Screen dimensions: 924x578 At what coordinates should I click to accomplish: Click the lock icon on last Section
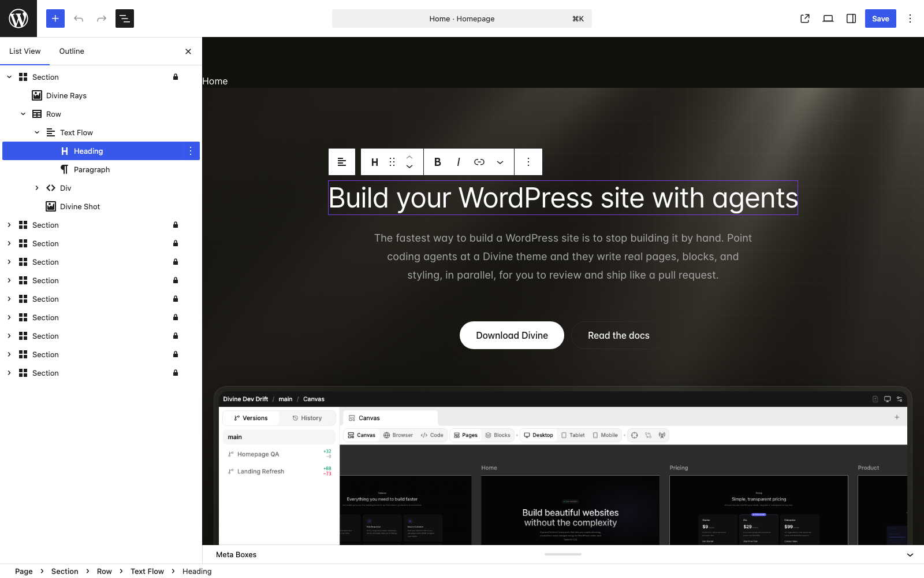[x=176, y=373]
